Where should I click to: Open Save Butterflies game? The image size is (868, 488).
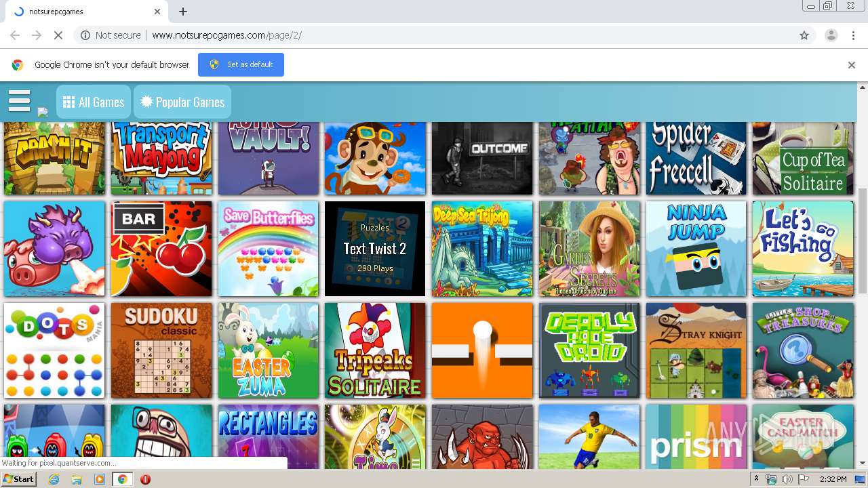pyautogui.click(x=269, y=249)
